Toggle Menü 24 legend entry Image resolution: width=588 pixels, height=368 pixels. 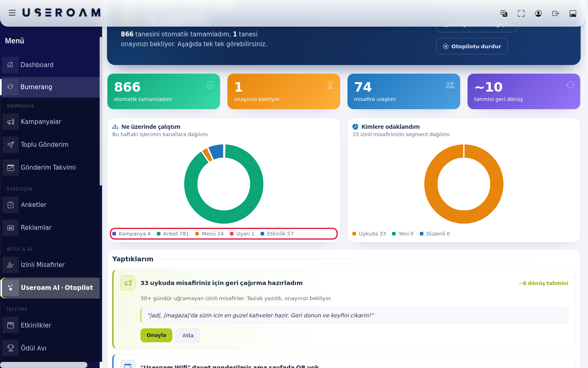pyautogui.click(x=209, y=234)
